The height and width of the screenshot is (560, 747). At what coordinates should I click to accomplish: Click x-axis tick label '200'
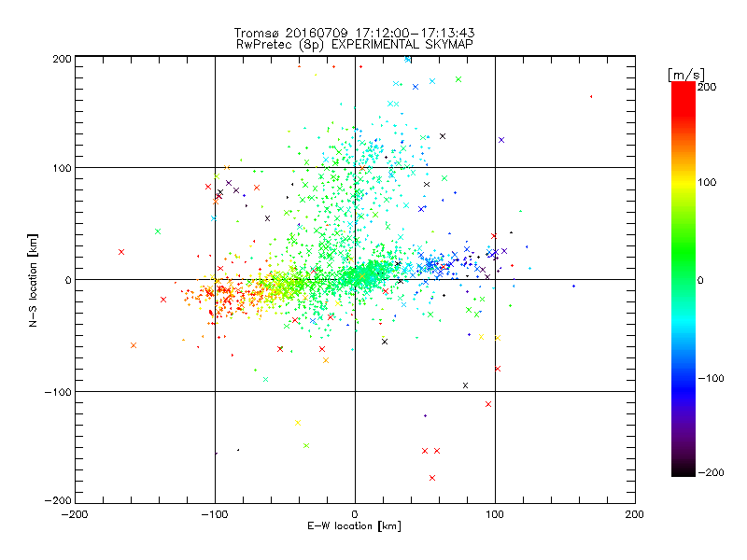point(635,514)
